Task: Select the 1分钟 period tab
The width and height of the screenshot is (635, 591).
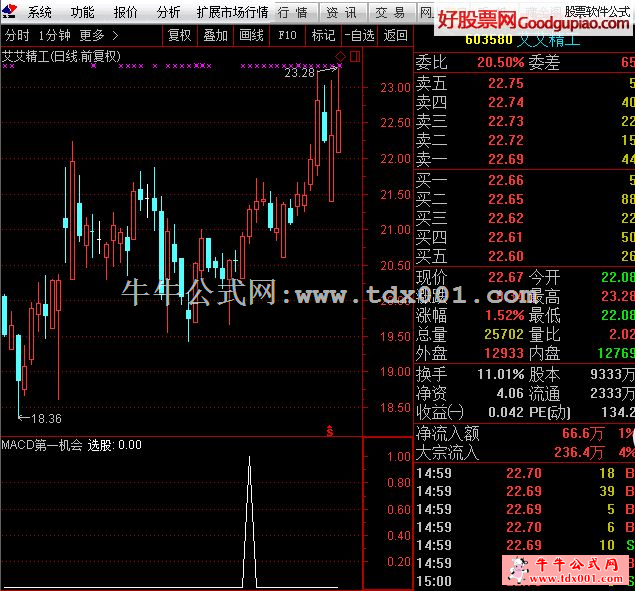Action: click(55, 35)
